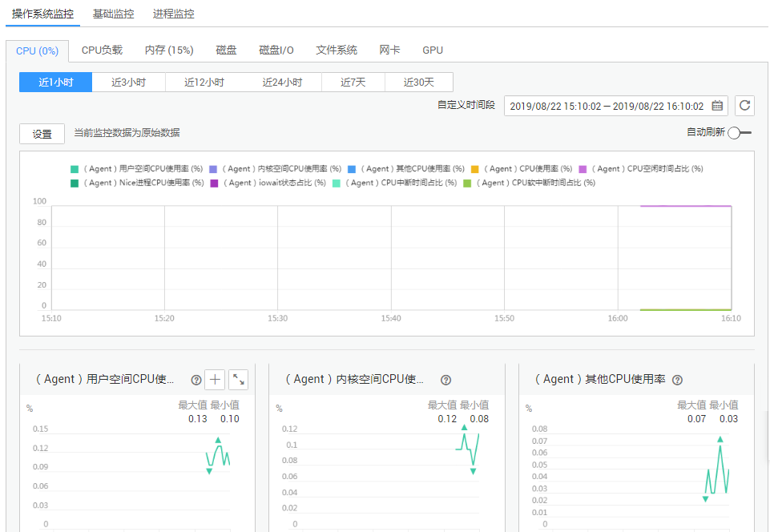Viewport: 770px width, 532px height.
Task: Toggle the 自动刷新 auto refresh switch
Action: (x=739, y=133)
